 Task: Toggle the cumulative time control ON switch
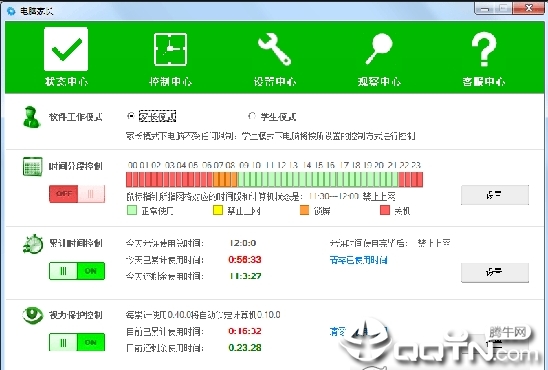77,271
